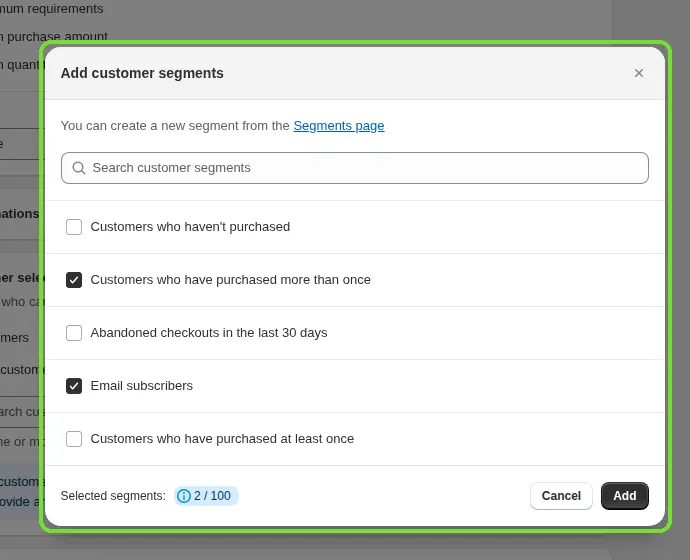Viewport: 690px width, 560px height.
Task: Click 'Customers who have purchased at least once' text
Action: point(222,439)
